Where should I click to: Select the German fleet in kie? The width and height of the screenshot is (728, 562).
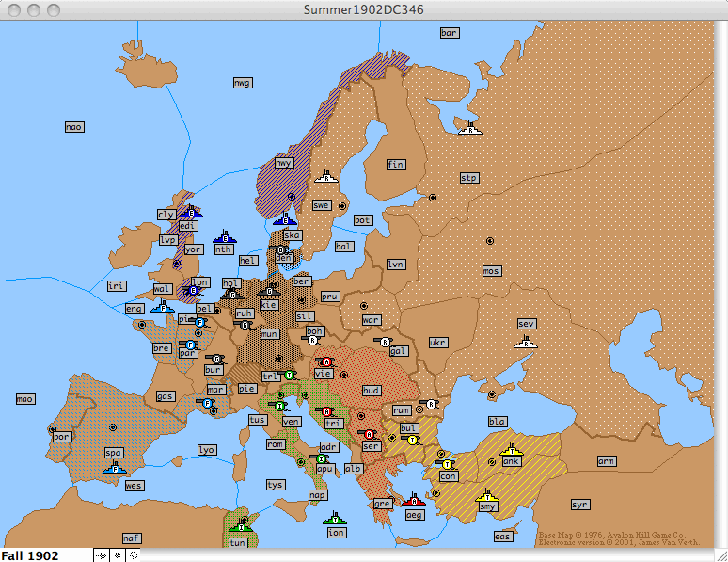tap(269, 290)
